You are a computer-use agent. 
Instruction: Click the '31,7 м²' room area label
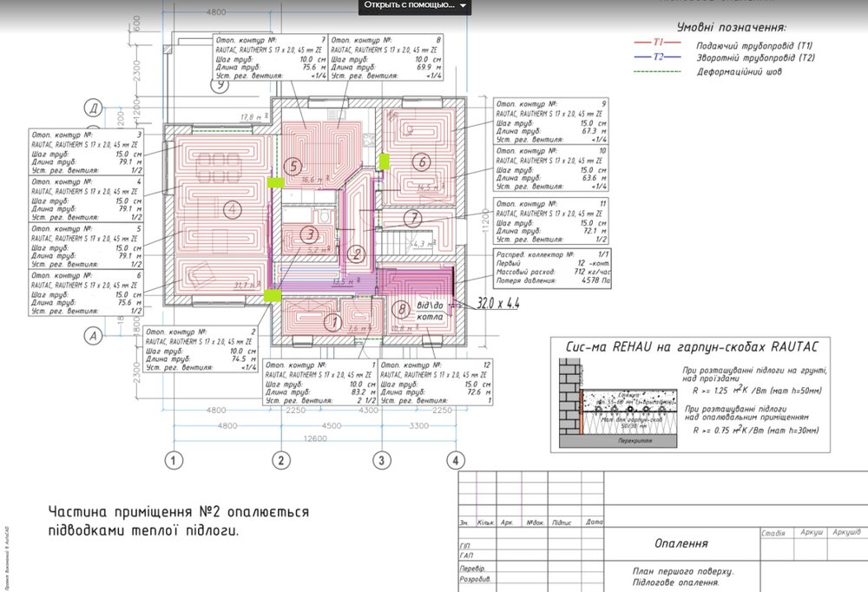coord(247,286)
